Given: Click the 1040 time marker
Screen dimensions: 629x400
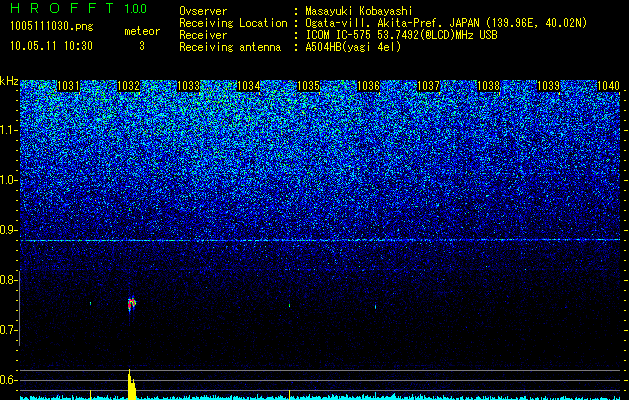Looking at the screenshot, I should [608, 86].
